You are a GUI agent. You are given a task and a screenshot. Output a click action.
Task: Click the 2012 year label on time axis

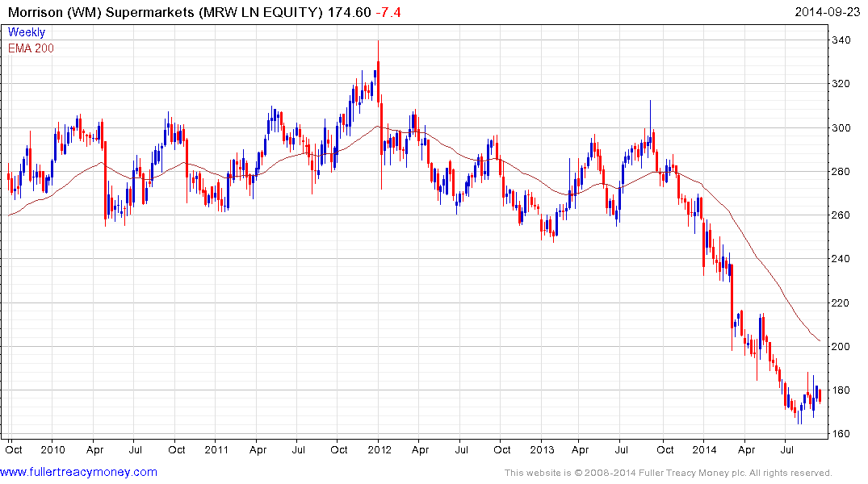(x=379, y=449)
